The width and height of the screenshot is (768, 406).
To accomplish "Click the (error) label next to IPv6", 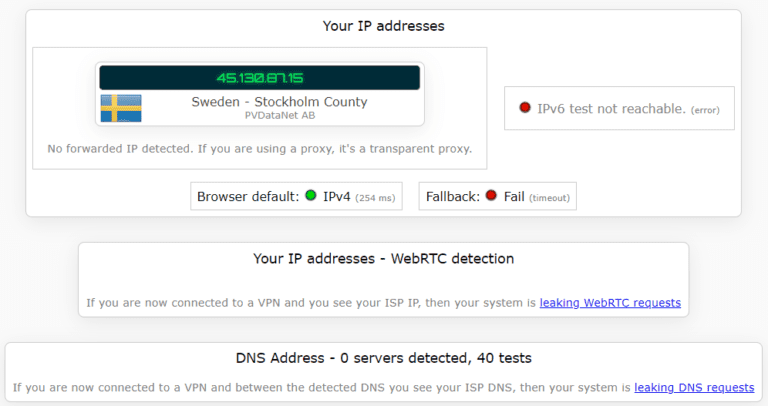I will [x=705, y=110].
